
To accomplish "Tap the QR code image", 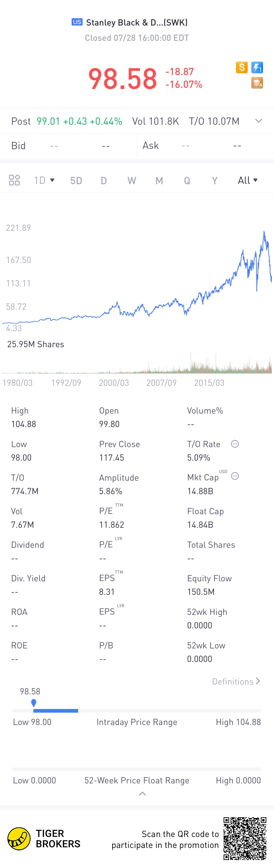I will (245, 838).
